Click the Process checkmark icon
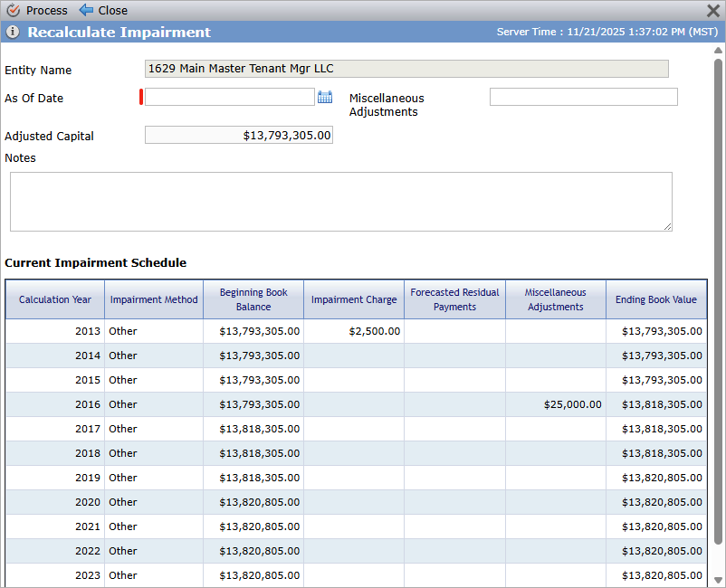Viewport: 726px width, 588px height. pos(14,10)
